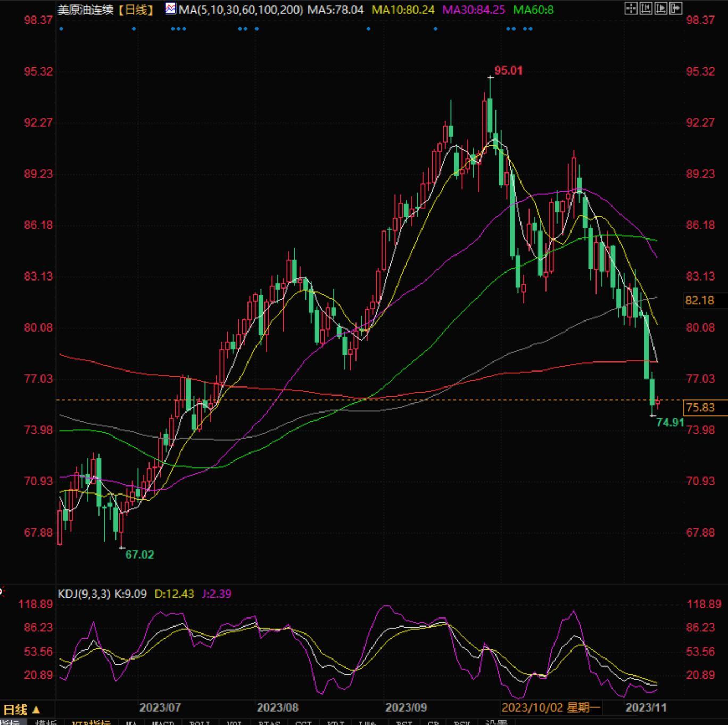Click the 美原油连续 instrument title
This screenshot has height=725, width=728.
coord(85,10)
